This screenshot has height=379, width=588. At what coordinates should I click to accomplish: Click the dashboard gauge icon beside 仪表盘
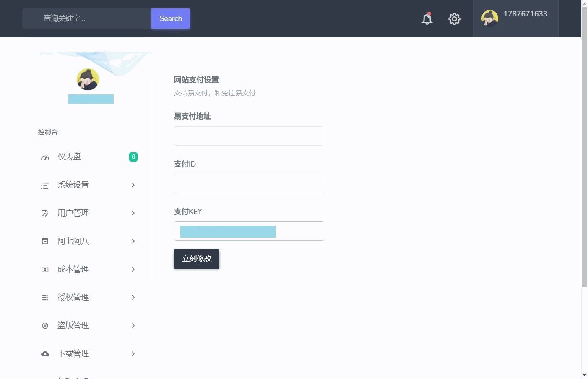[x=45, y=157]
